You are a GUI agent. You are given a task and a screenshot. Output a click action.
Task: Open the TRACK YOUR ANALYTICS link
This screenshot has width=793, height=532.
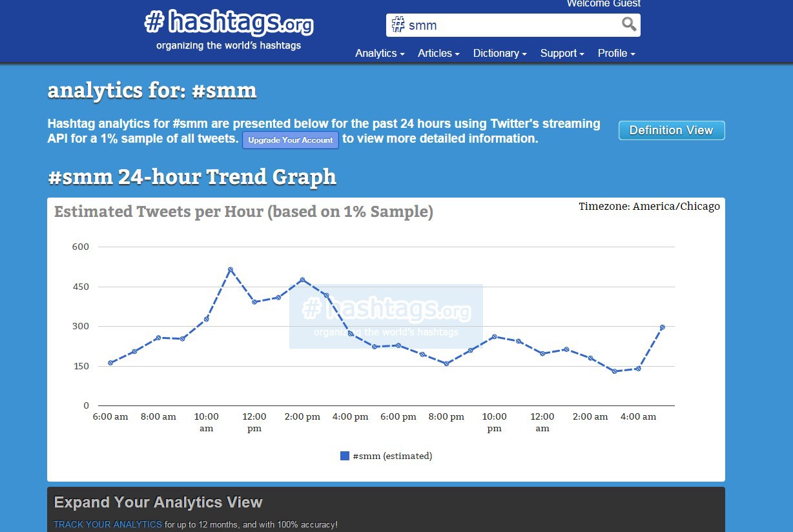coord(108,524)
